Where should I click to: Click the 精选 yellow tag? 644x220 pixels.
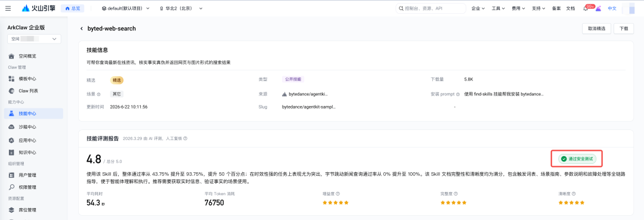(117, 80)
